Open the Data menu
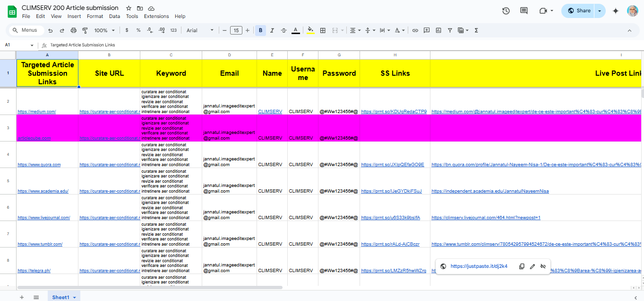Viewport: 644px width, 301px height. (x=115, y=16)
